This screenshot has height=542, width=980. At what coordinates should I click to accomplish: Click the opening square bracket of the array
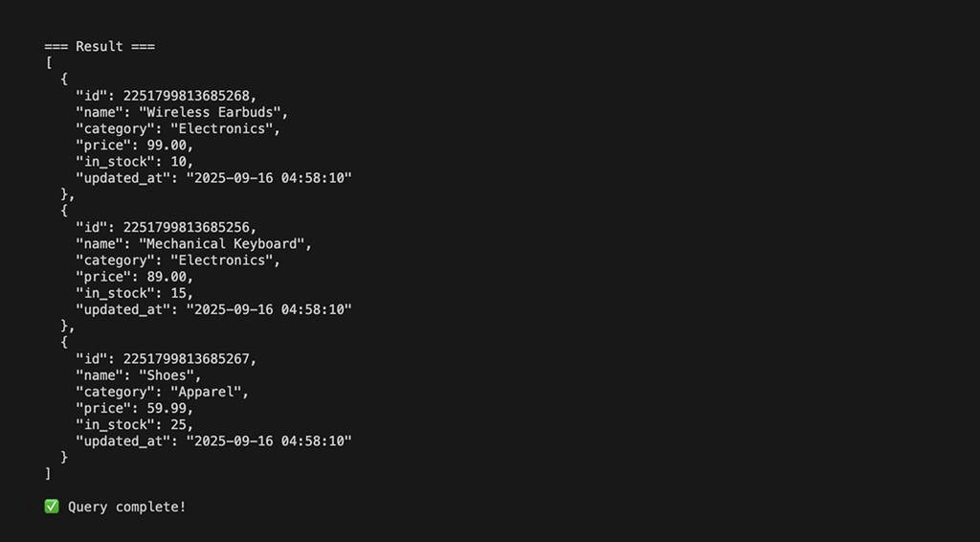click(48, 62)
